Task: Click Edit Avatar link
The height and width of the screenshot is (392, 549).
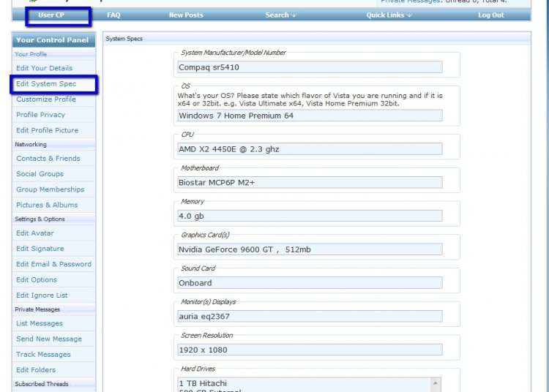Action: 35,233
